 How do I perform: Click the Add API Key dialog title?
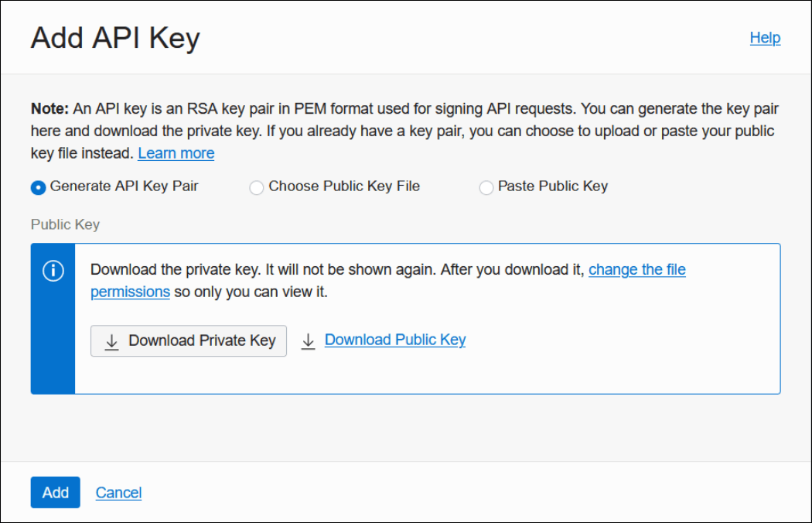point(114,36)
